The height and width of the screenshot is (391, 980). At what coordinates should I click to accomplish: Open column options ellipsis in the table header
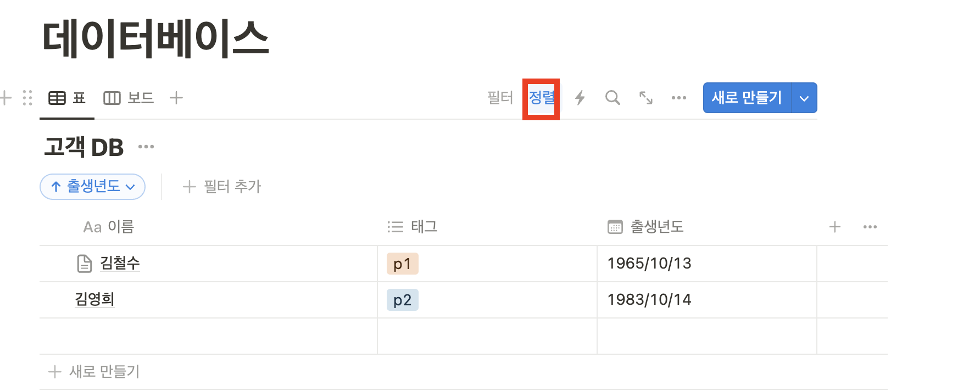click(x=870, y=227)
